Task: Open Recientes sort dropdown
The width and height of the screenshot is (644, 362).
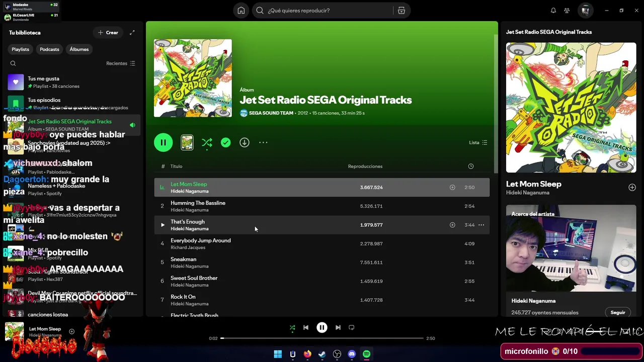Action: coord(121,63)
